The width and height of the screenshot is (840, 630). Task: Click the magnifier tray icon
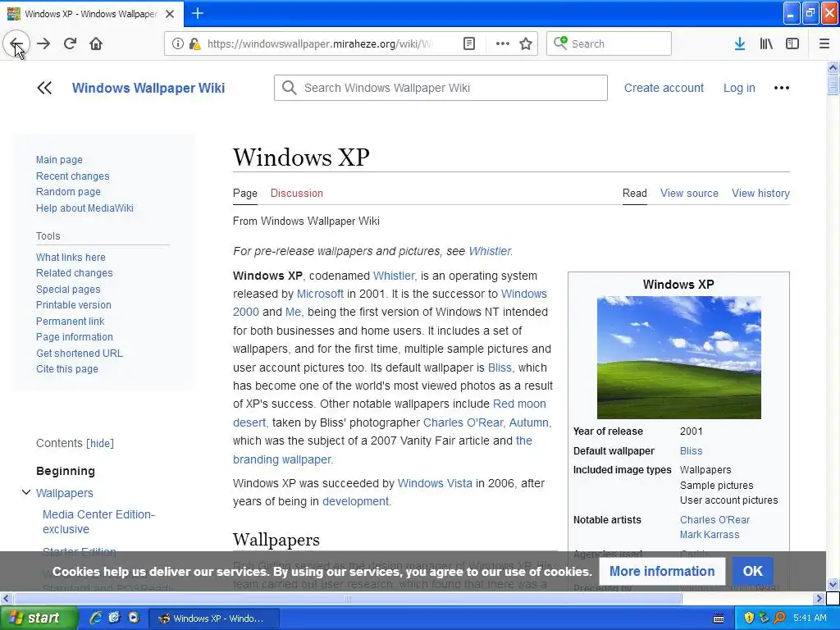click(x=779, y=619)
